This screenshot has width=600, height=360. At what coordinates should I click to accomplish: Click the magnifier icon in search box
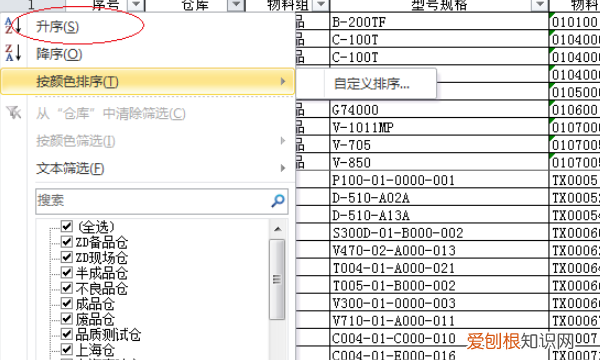[x=278, y=200]
